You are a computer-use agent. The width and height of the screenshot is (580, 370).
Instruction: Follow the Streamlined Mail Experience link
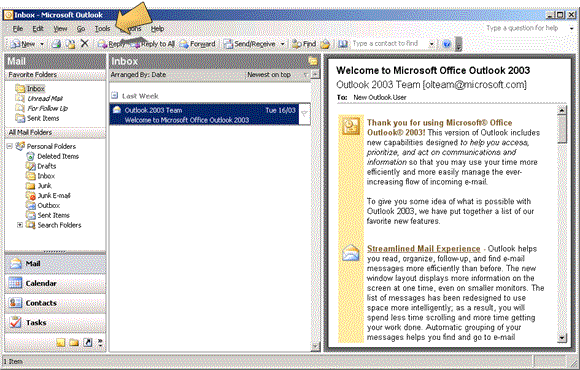(424, 249)
